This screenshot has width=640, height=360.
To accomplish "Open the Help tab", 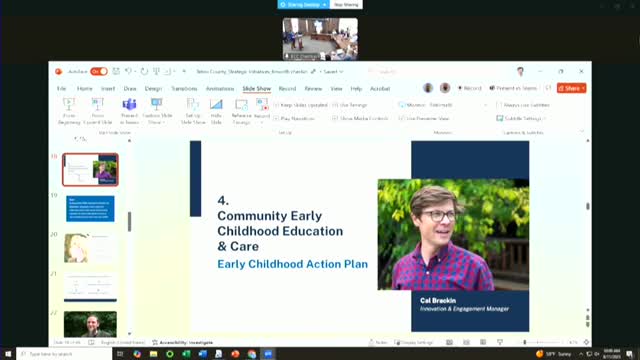I will 356,89.
